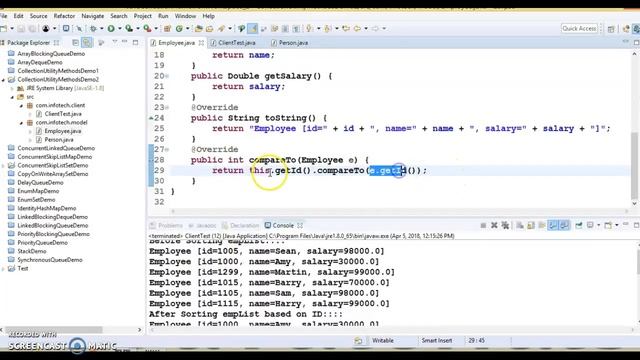This screenshot has width=640, height=360.
Task: Click the Debug bug icon
Action: (x=93, y=29)
